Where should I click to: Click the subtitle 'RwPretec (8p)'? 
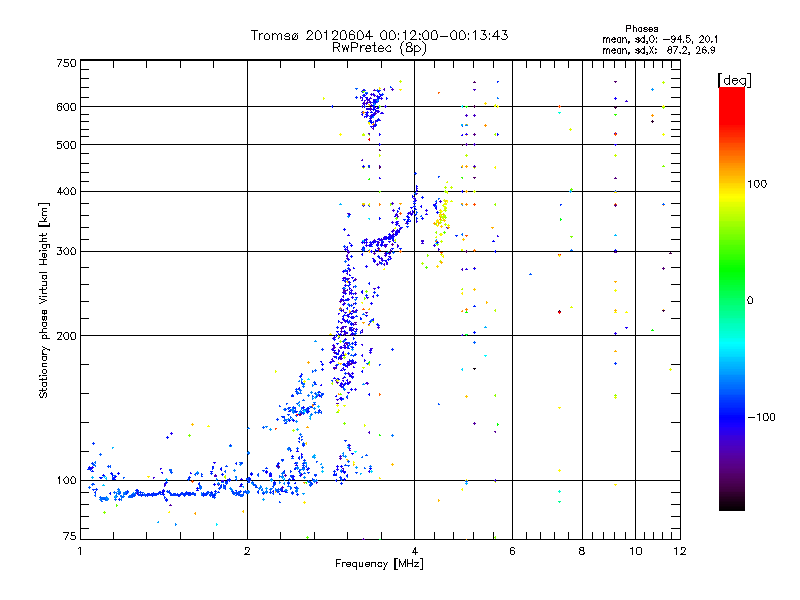click(x=379, y=48)
